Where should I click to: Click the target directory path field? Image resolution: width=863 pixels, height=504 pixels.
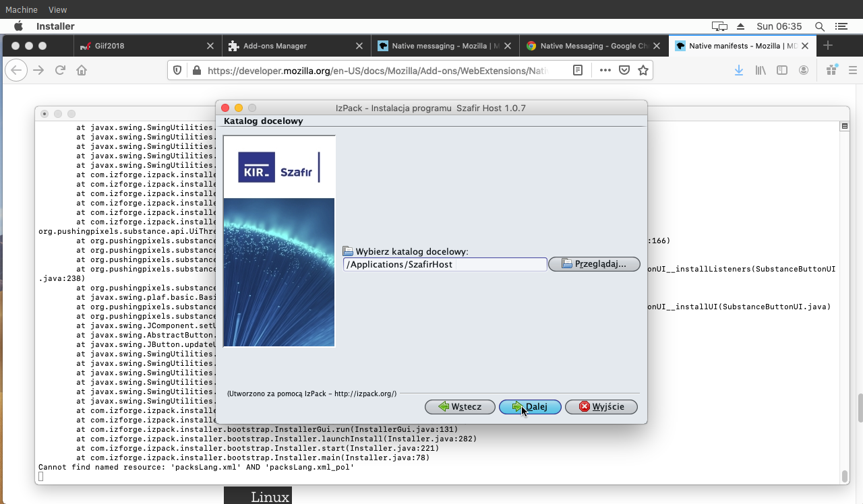[444, 264]
